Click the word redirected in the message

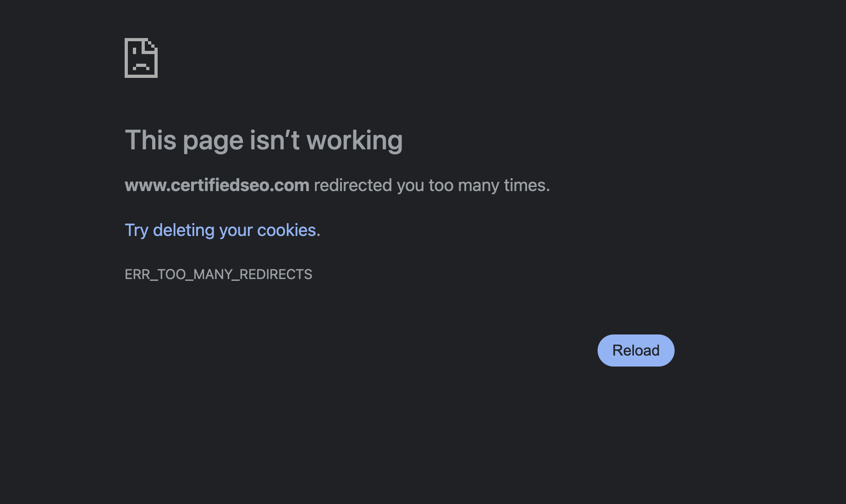(353, 186)
